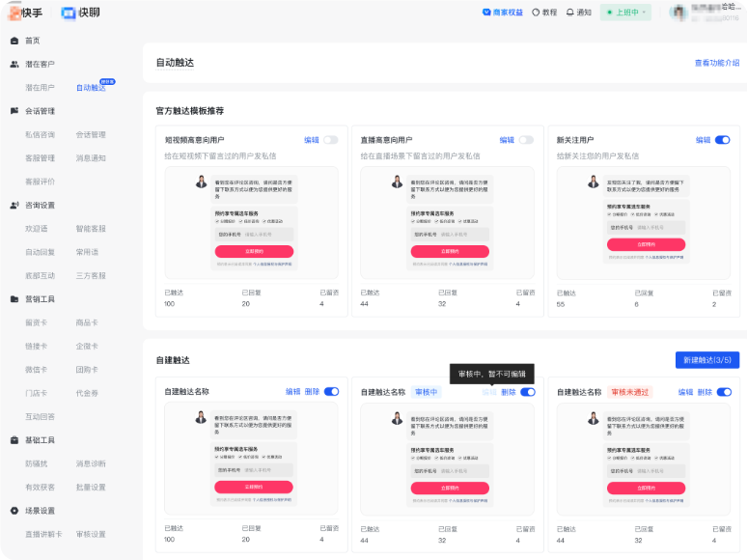Open 审核设置 in the sidebar

tap(91, 534)
